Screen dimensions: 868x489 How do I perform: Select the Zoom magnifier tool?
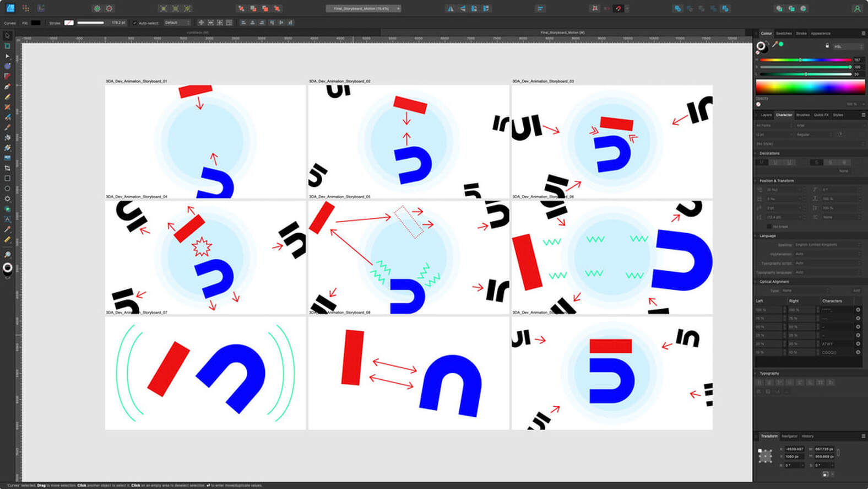[x=7, y=255]
